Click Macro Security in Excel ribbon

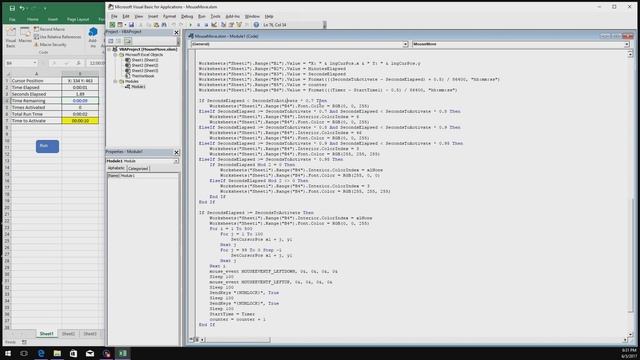(50, 44)
